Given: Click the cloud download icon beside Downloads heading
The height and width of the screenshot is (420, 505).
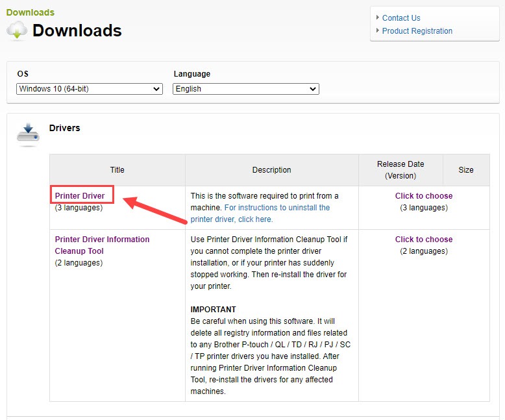Looking at the screenshot, I should click(x=17, y=31).
